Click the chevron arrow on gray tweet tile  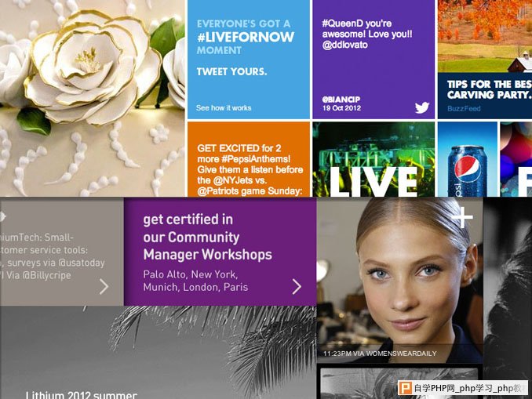[104, 287]
